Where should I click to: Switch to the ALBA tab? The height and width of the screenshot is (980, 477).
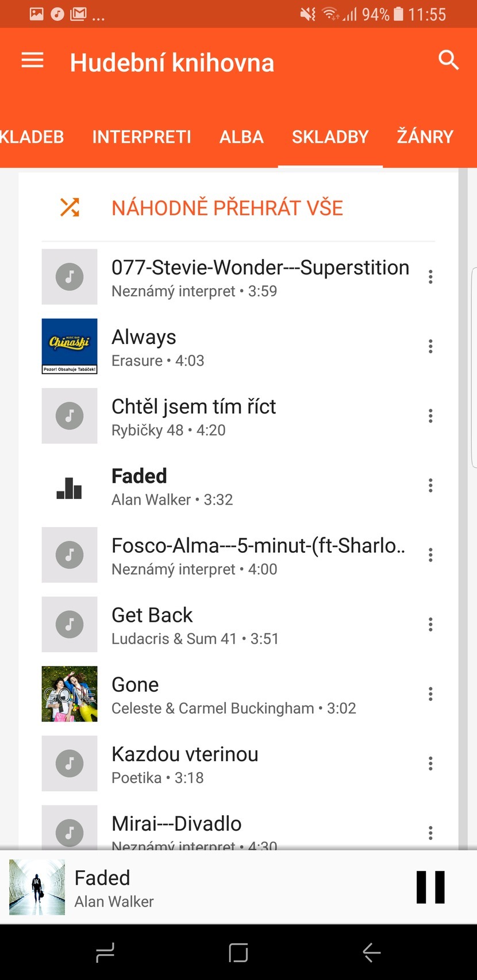(241, 137)
